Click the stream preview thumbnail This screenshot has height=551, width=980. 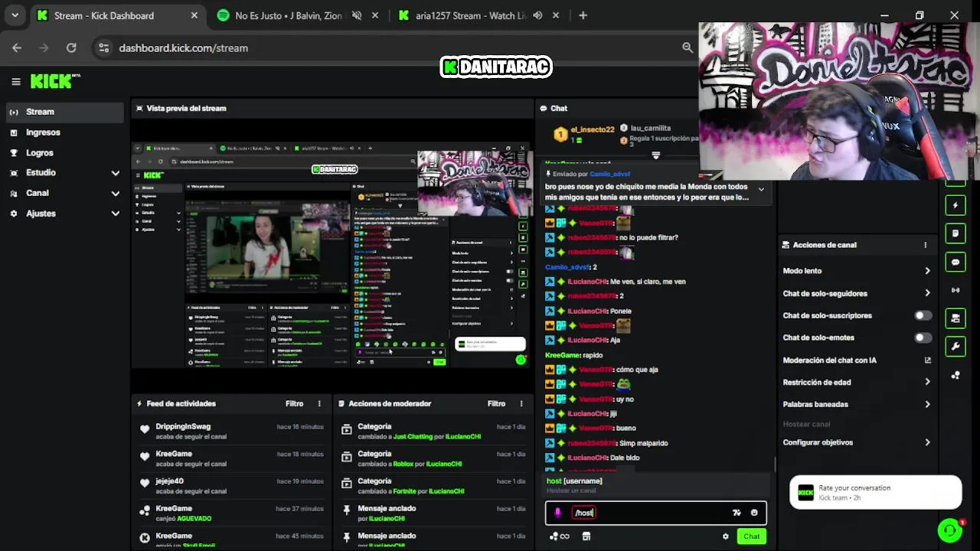coord(332,256)
